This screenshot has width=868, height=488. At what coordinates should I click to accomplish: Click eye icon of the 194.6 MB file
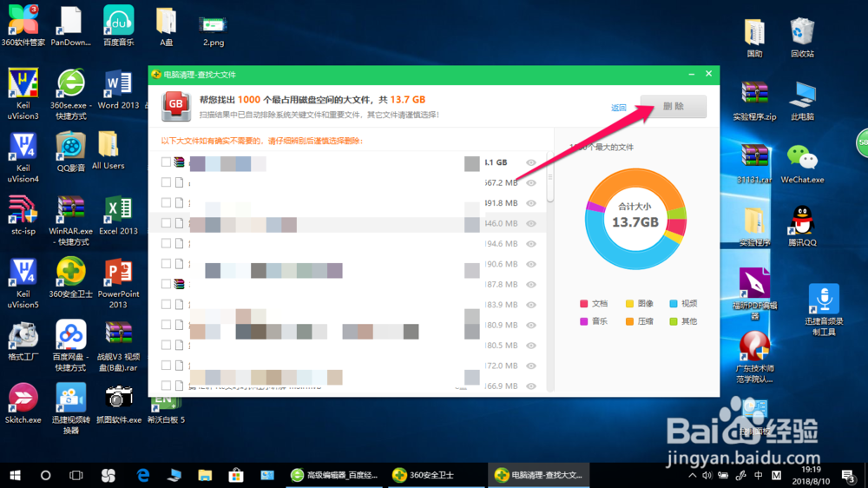point(531,244)
